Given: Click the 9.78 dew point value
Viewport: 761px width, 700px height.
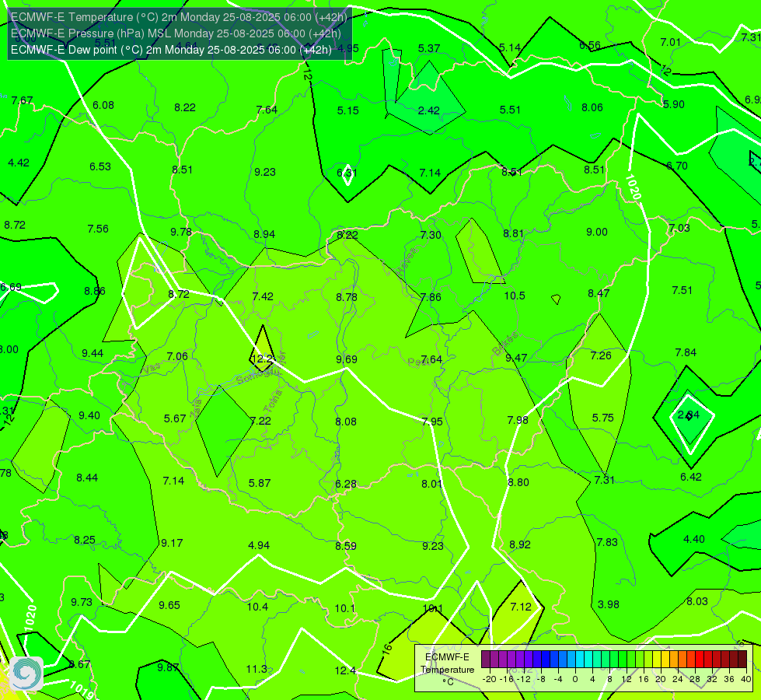Looking at the screenshot, I should click(x=181, y=232).
